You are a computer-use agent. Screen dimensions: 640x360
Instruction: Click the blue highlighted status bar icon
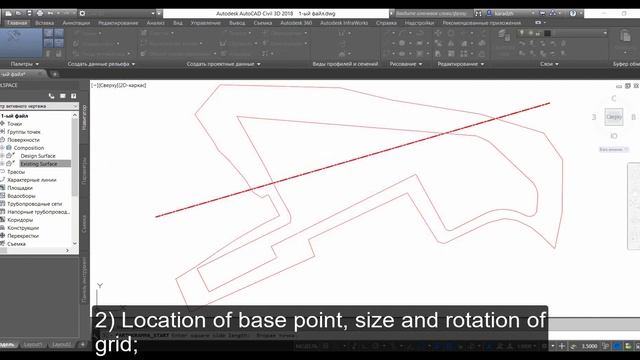click(617, 346)
